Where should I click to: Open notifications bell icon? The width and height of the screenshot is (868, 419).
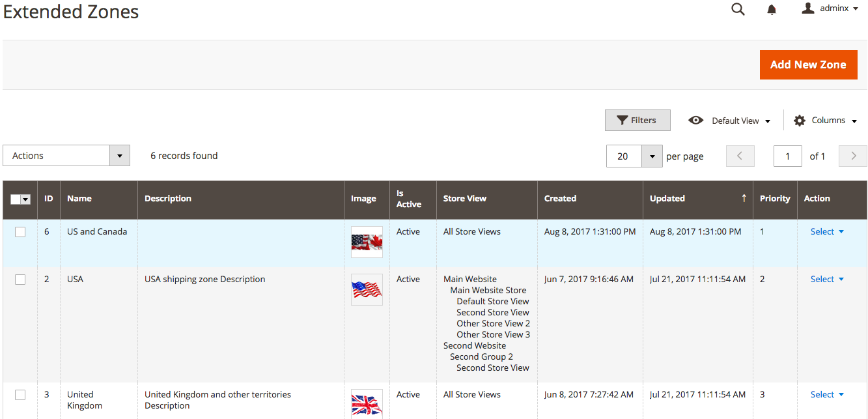tap(772, 9)
